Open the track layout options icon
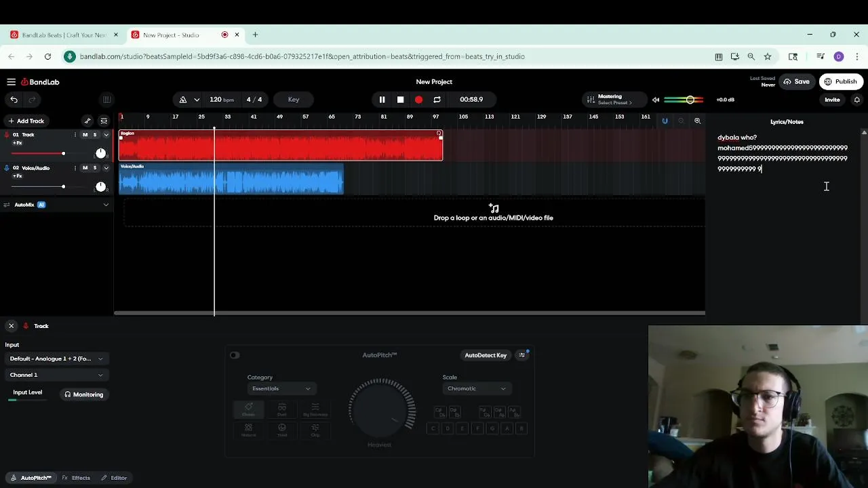The height and width of the screenshot is (488, 868). point(104,121)
